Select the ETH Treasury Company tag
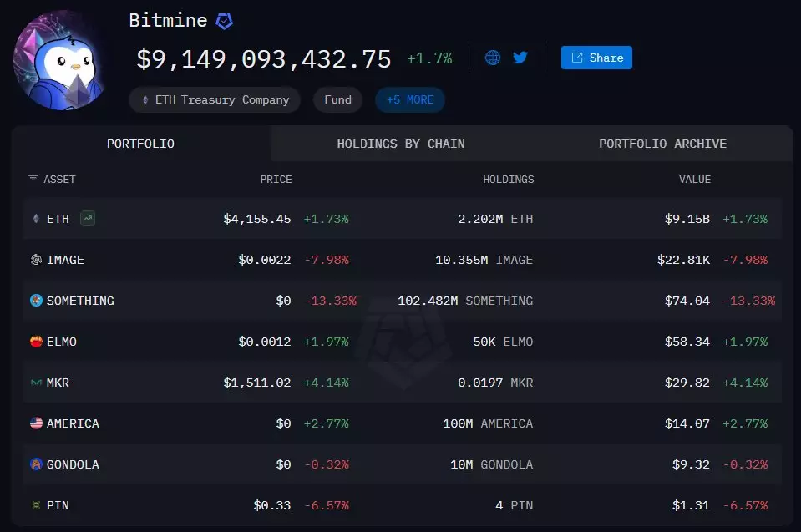Screen dimensions: 801x532 pyautogui.click(x=215, y=99)
